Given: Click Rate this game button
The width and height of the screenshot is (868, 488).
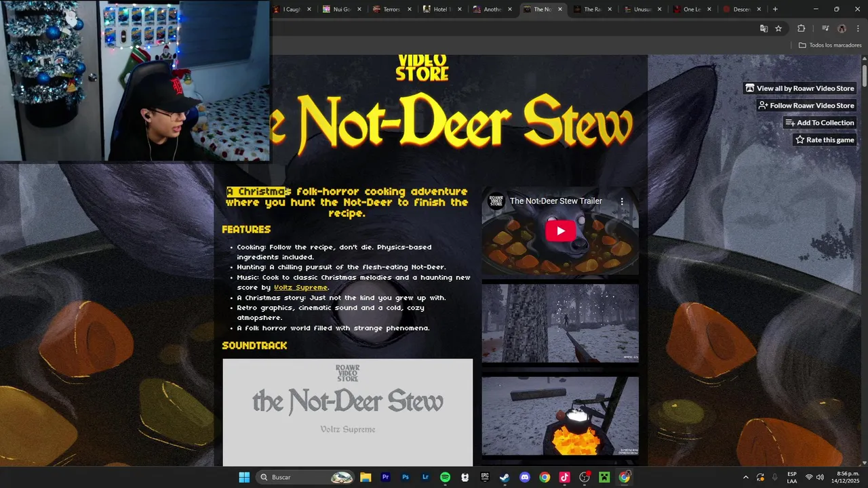Looking at the screenshot, I should point(824,140).
